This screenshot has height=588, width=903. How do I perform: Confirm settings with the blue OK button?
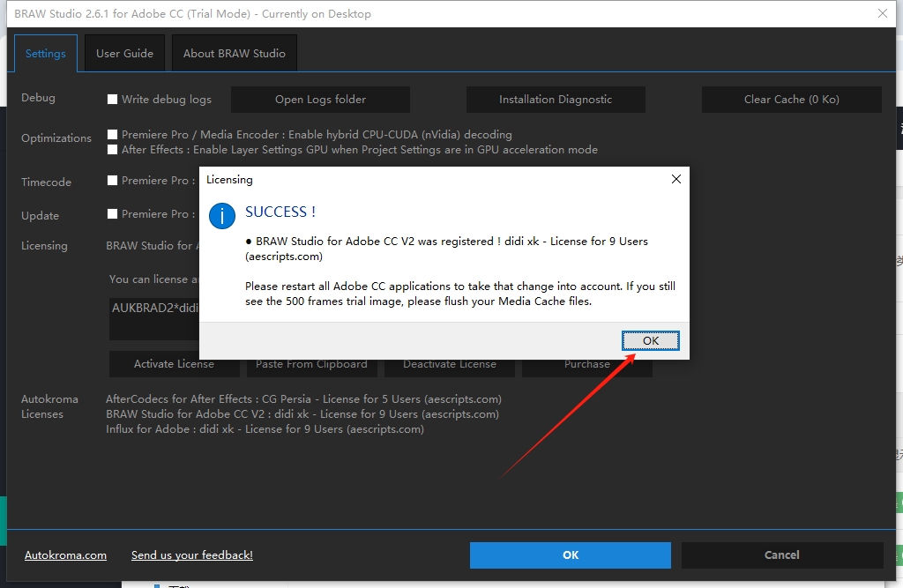click(x=571, y=555)
